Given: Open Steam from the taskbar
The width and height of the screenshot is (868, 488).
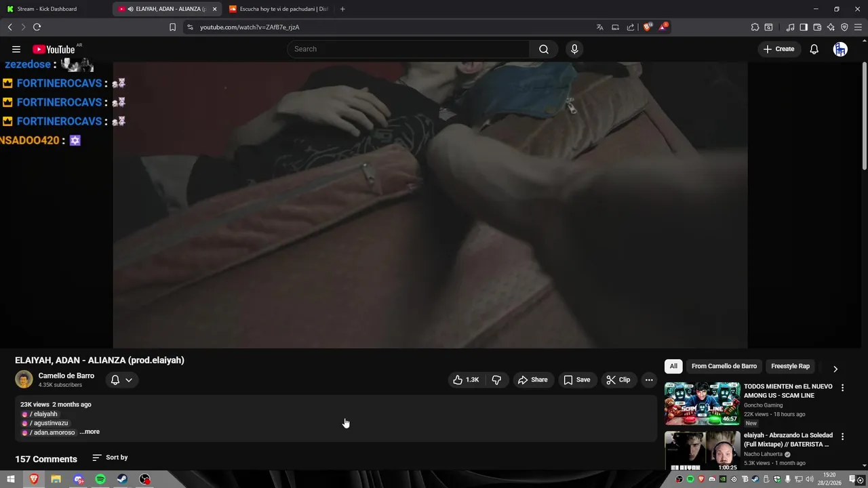Looking at the screenshot, I should (122, 479).
